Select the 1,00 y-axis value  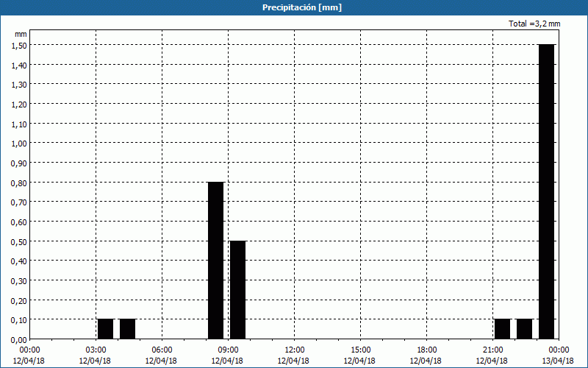pos(19,144)
